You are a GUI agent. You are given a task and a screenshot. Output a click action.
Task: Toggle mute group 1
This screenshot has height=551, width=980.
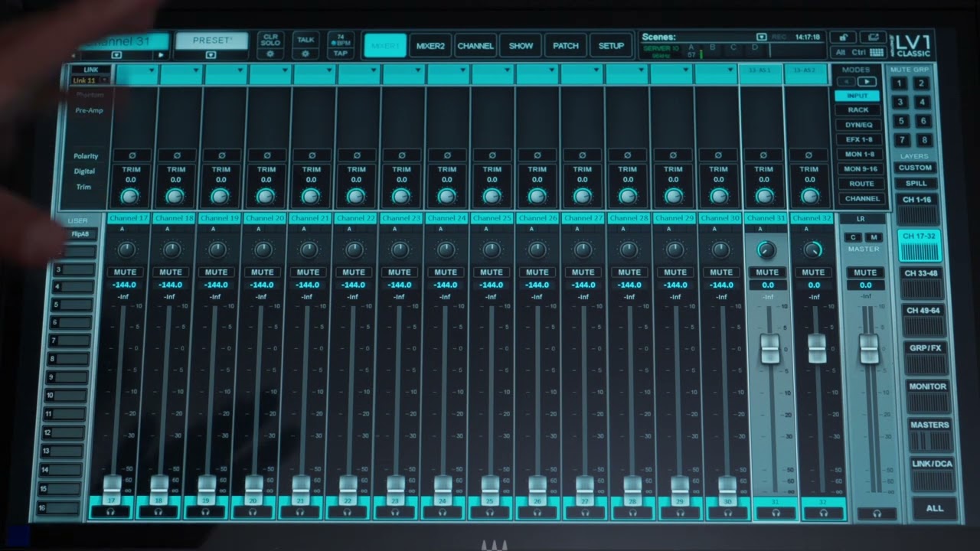pyautogui.click(x=901, y=83)
